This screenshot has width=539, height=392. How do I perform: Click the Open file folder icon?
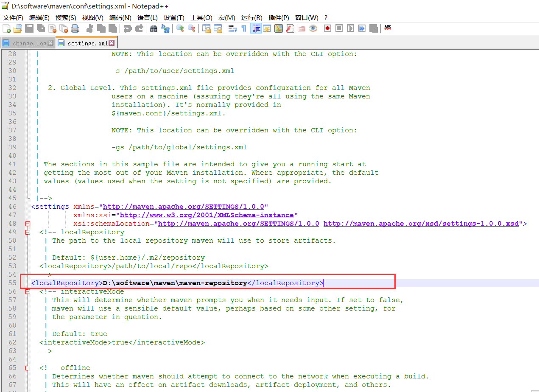(x=18, y=28)
